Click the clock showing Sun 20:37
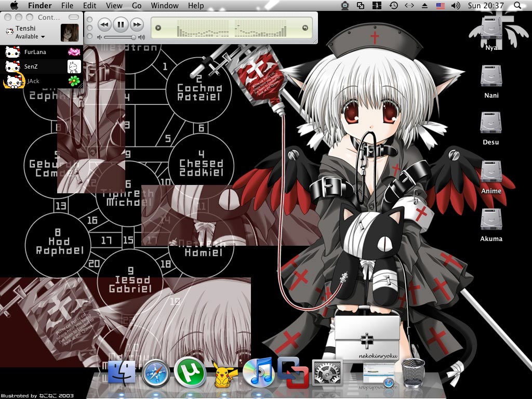This screenshot has width=532, height=399. click(486, 5)
